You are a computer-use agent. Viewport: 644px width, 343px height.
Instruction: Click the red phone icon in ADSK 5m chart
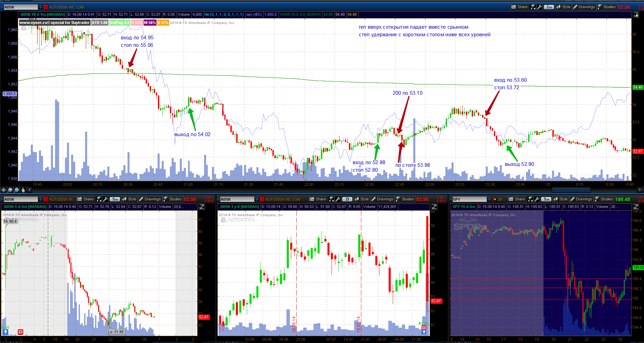click(x=20, y=332)
